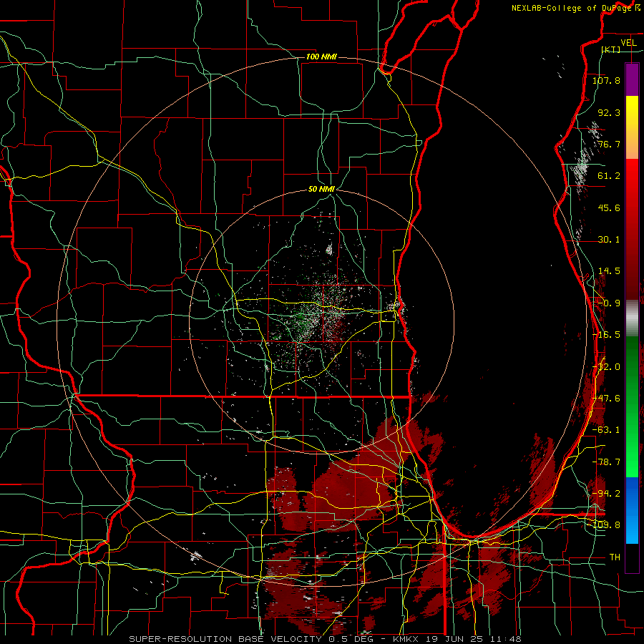Click the '100 NMI' range ring label
The image size is (644, 644).
pyautogui.click(x=321, y=57)
